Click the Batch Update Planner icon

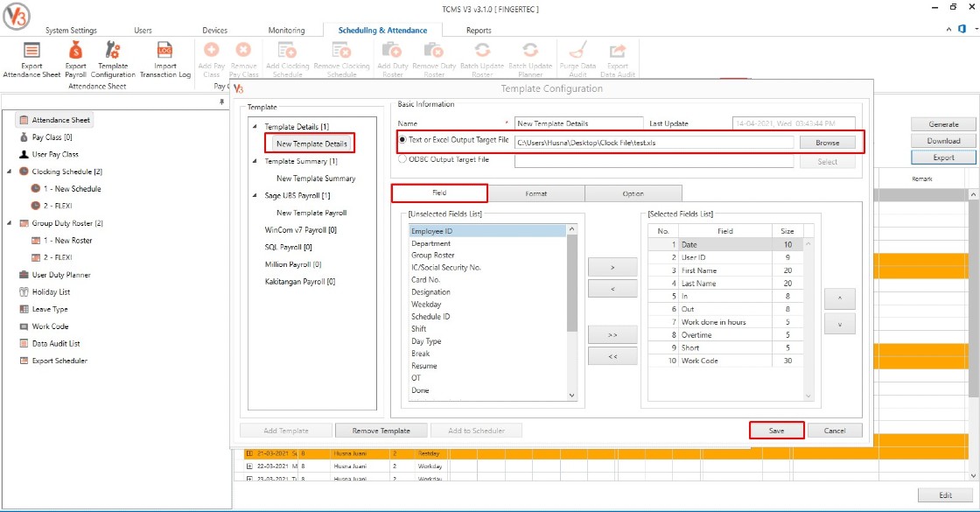click(530, 60)
